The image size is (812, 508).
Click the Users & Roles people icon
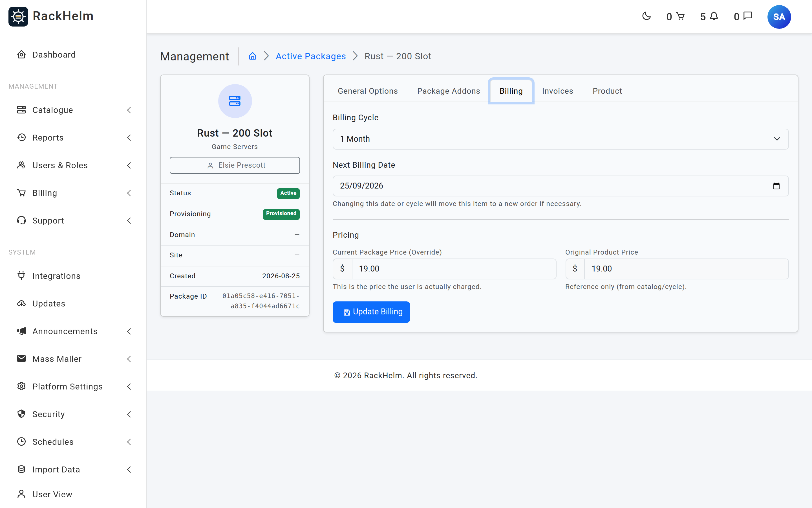click(x=21, y=165)
